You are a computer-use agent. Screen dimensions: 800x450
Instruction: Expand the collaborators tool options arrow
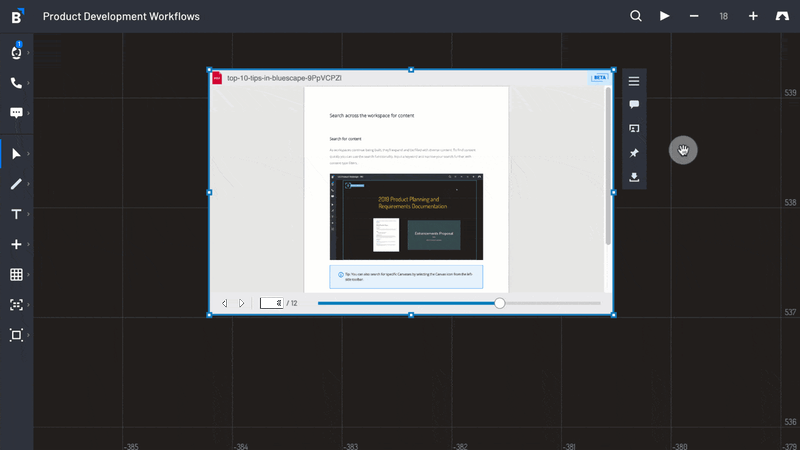[29, 53]
